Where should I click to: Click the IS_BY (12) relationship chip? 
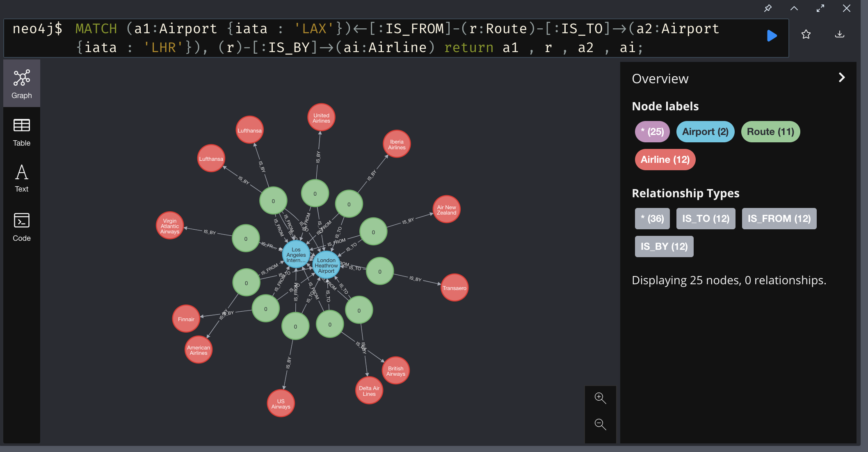(x=664, y=247)
